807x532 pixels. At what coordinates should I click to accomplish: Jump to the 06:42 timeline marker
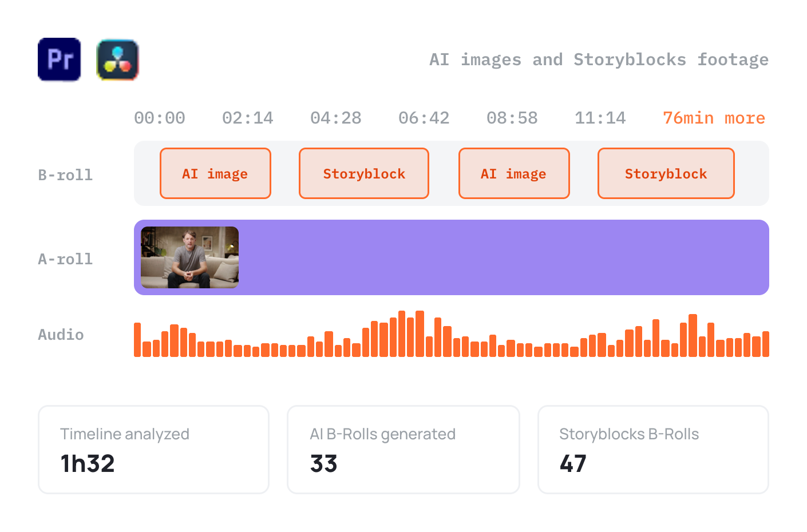coord(424,118)
